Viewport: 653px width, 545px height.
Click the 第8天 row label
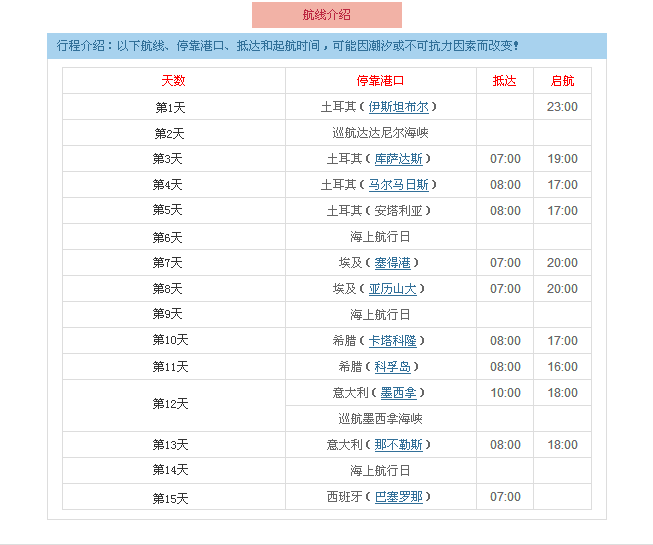167,289
